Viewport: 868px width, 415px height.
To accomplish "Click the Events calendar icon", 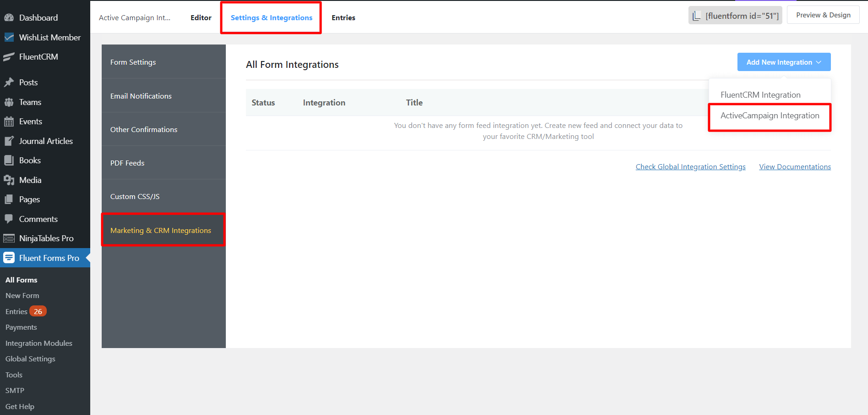I will pos(9,122).
